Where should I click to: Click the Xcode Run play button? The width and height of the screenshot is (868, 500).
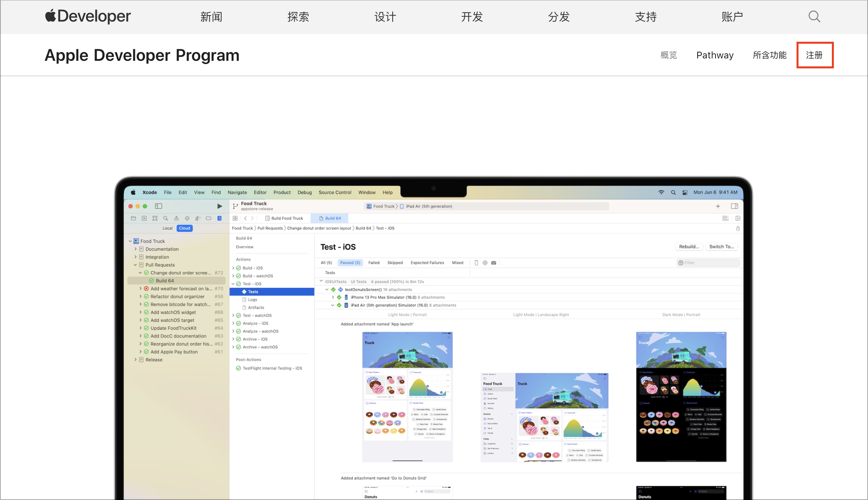click(220, 206)
